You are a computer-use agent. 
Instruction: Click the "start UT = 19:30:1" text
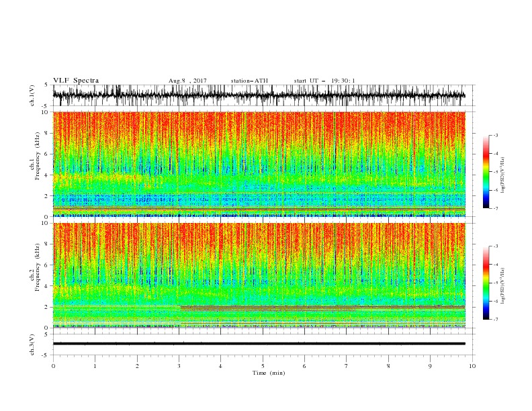point(324,81)
